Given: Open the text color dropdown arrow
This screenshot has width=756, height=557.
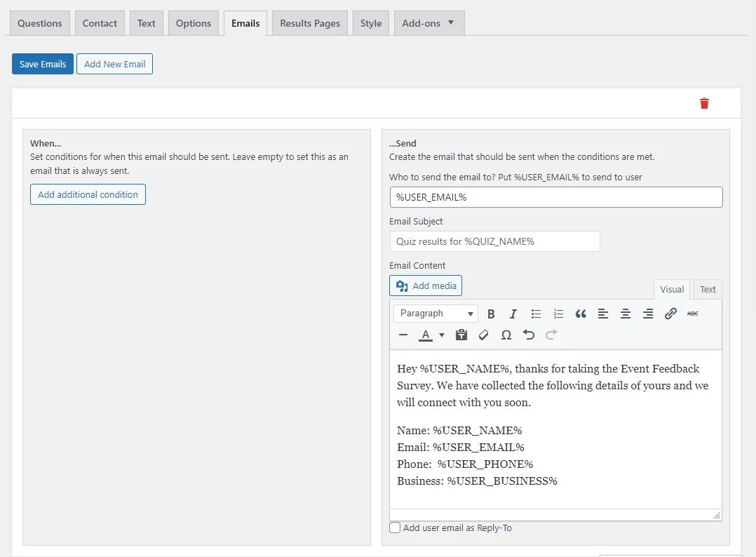Looking at the screenshot, I should [x=442, y=335].
